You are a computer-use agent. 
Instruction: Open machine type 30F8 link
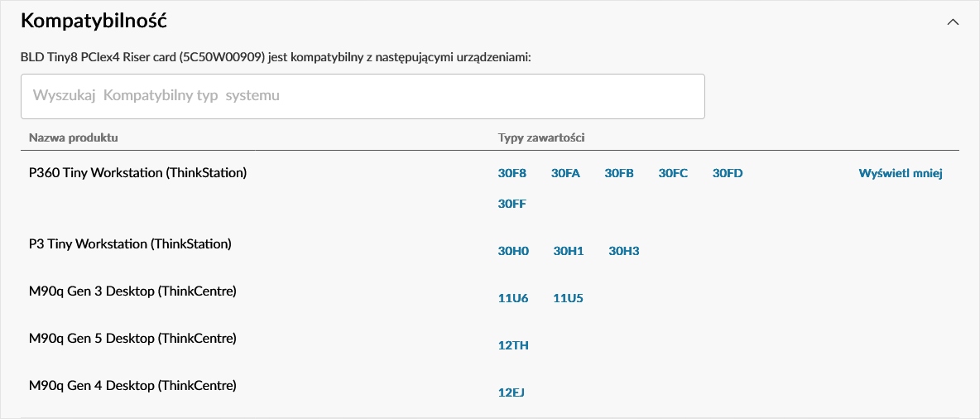(512, 174)
